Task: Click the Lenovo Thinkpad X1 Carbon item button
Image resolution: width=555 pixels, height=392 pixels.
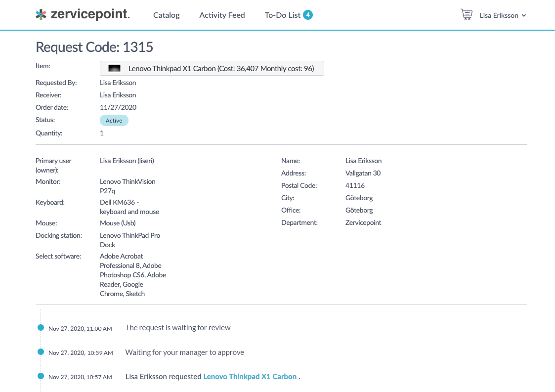Action: coord(212,69)
